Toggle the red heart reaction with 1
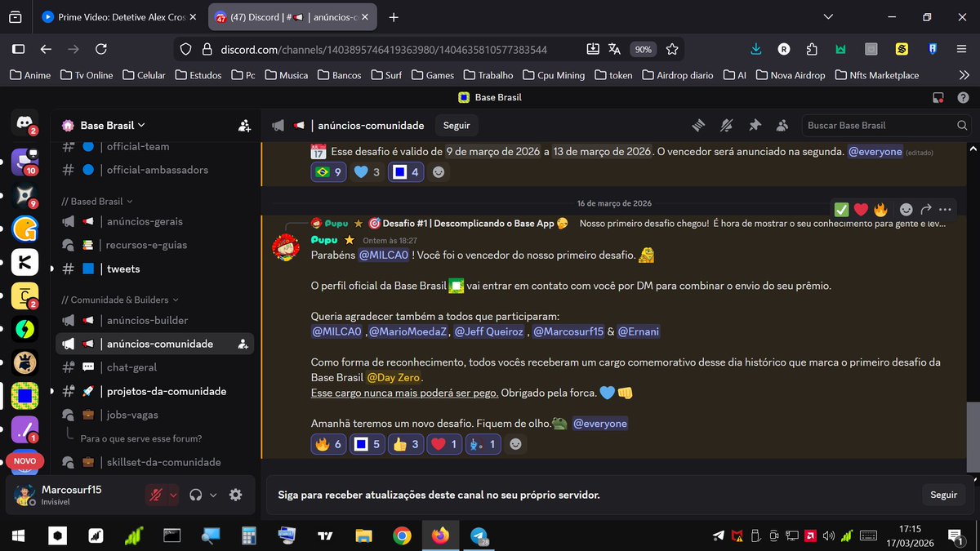Viewport: 980px width, 551px height. [443, 444]
